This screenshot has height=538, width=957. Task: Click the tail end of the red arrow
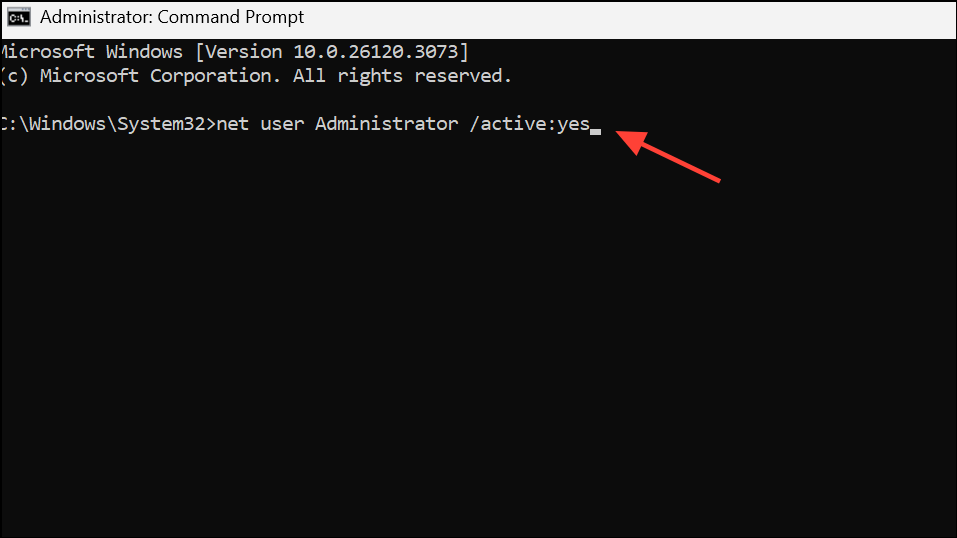pyautogui.click(x=718, y=180)
